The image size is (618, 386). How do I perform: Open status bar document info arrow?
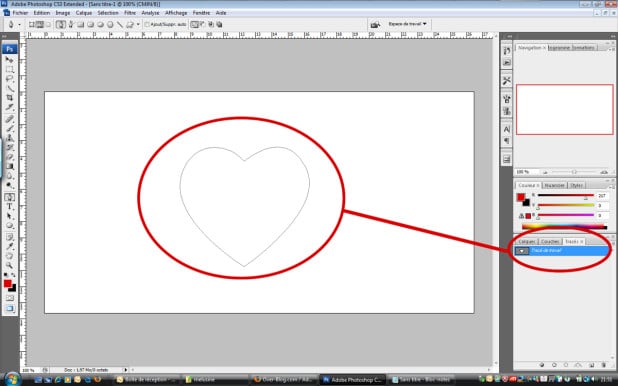tap(126, 370)
